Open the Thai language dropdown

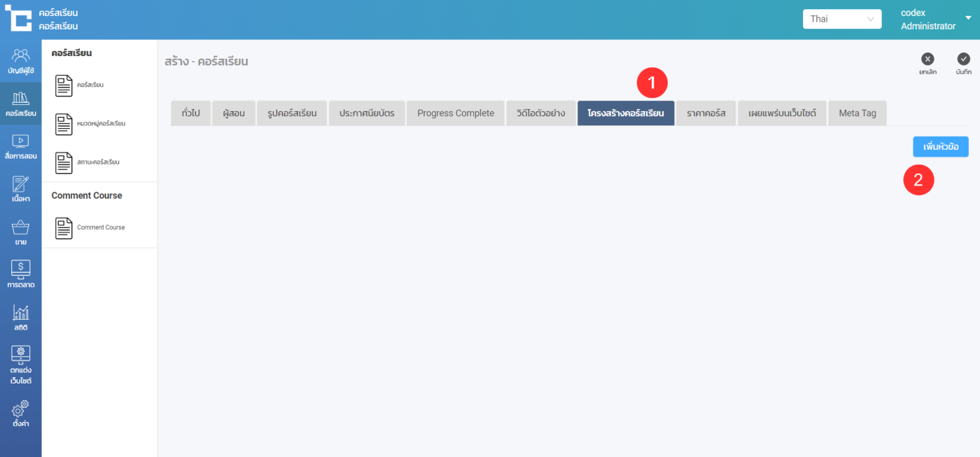click(x=841, y=19)
